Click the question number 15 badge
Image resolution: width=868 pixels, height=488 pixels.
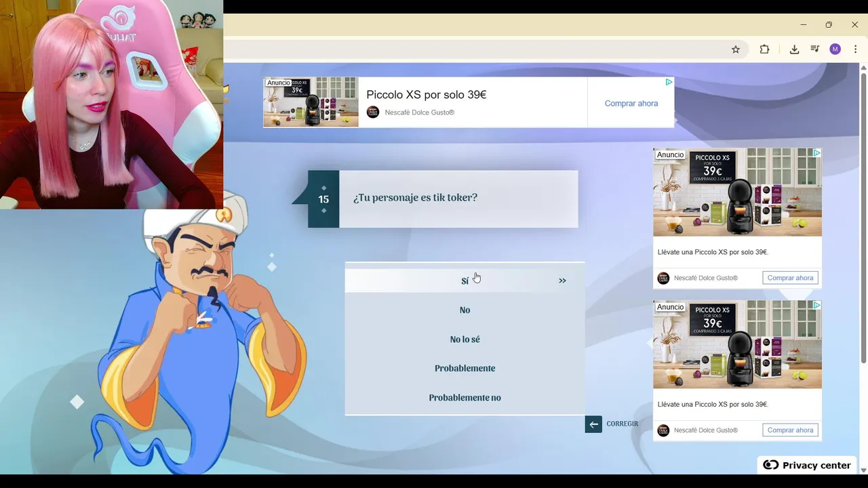click(x=323, y=199)
